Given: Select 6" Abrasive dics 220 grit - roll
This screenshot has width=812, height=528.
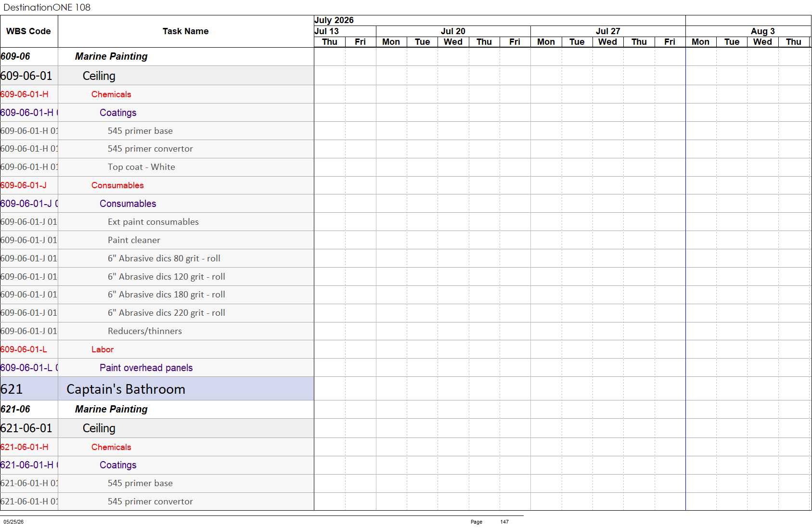Looking at the screenshot, I should coord(157,313).
